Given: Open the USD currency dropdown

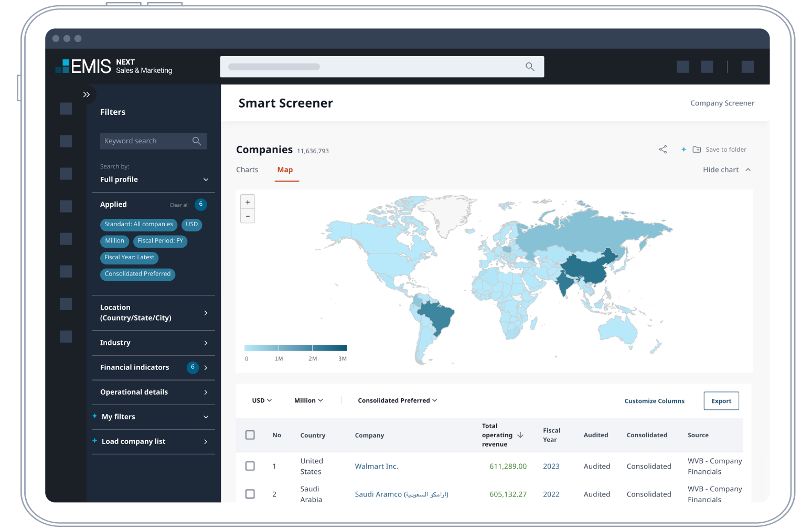Looking at the screenshot, I should [262, 400].
